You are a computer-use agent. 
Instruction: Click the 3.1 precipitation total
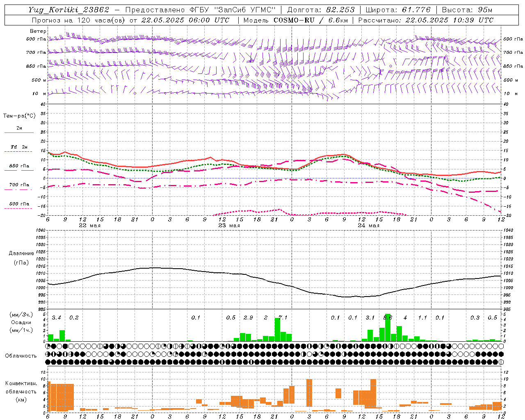pyautogui.click(x=370, y=317)
